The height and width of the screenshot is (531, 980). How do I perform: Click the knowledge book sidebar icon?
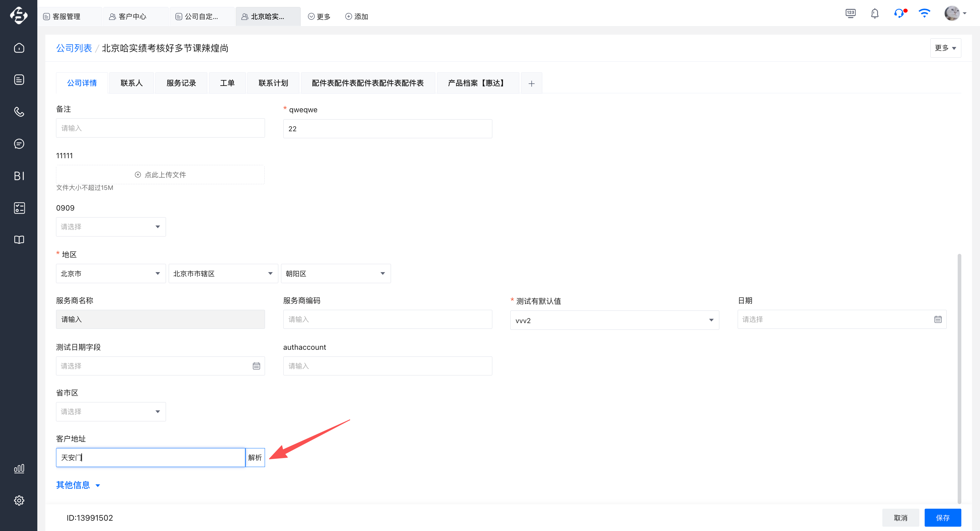(19, 240)
